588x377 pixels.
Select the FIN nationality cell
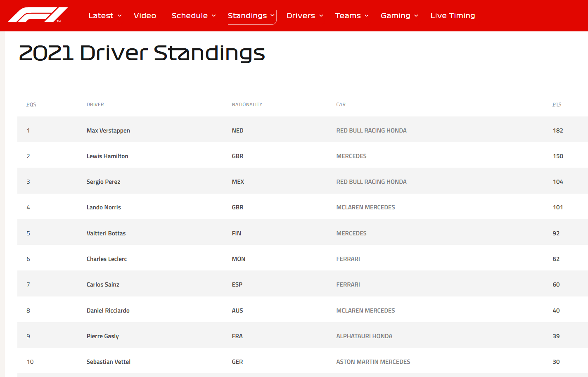coord(237,233)
